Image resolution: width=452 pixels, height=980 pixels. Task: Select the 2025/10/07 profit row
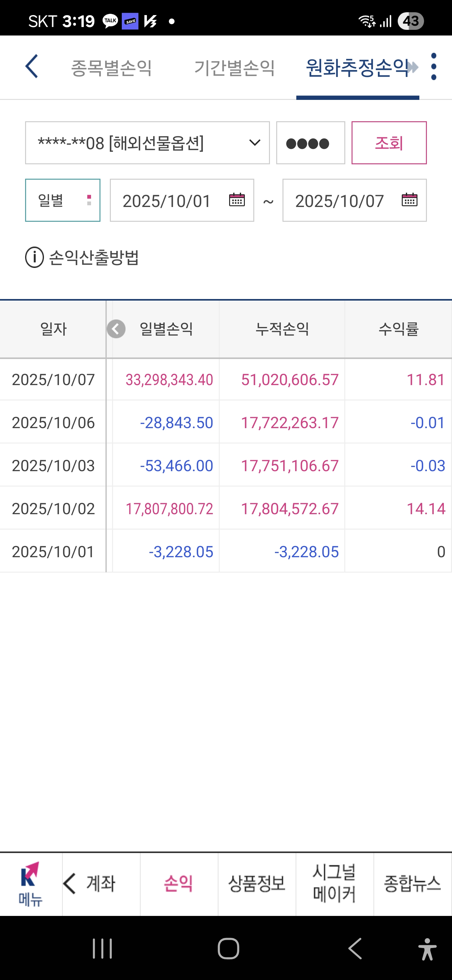(226, 379)
